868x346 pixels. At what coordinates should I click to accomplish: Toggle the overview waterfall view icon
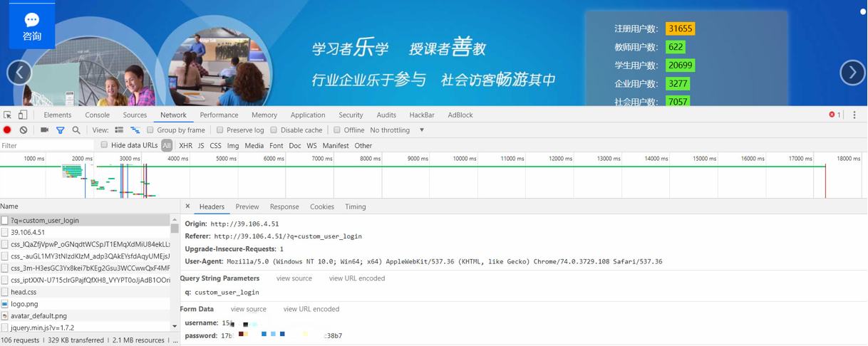(135, 130)
